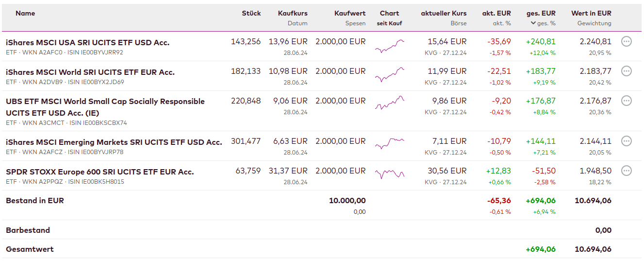Open sparkline chart of iShares MSCI USA SRI
This screenshot has height=279, width=644.
tap(389, 46)
